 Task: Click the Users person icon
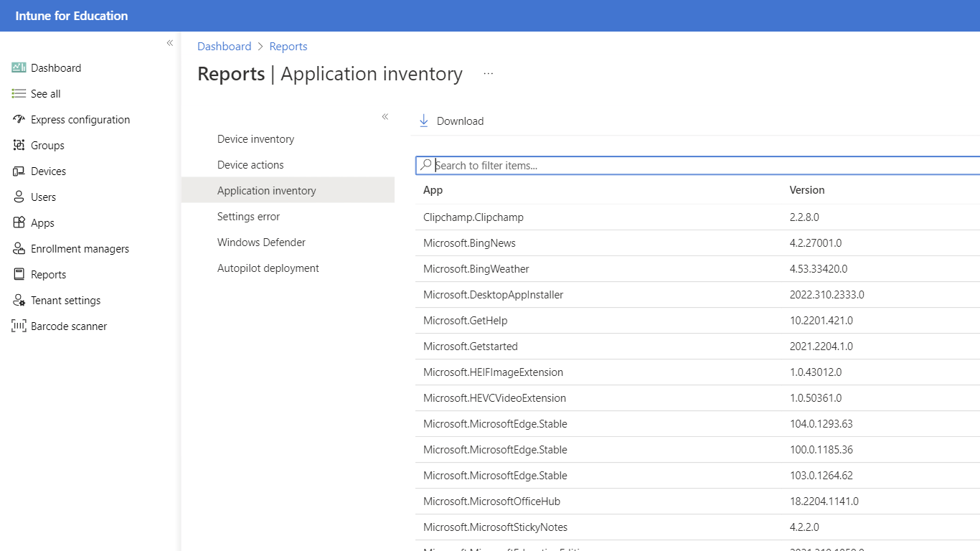(19, 197)
